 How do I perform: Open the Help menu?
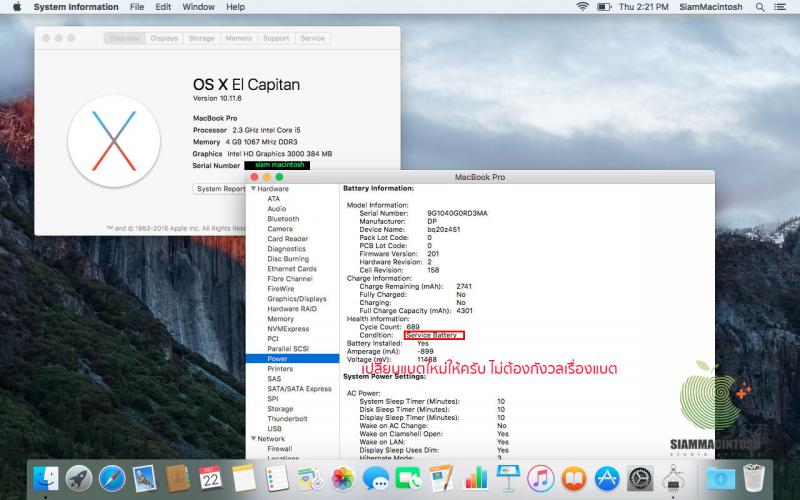tap(235, 7)
